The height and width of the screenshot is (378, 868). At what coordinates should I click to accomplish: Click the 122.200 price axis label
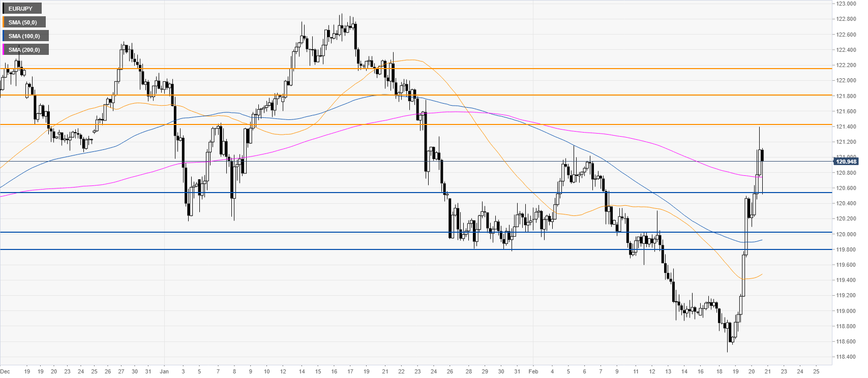point(847,65)
